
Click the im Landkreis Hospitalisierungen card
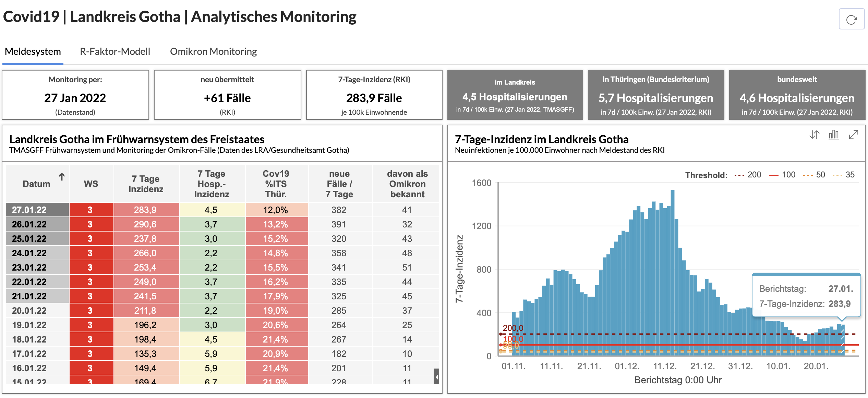click(515, 95)
